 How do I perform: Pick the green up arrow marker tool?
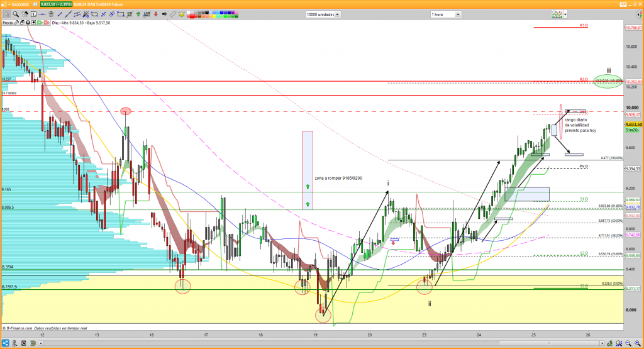pyautogui.click(x=138, y=14)
